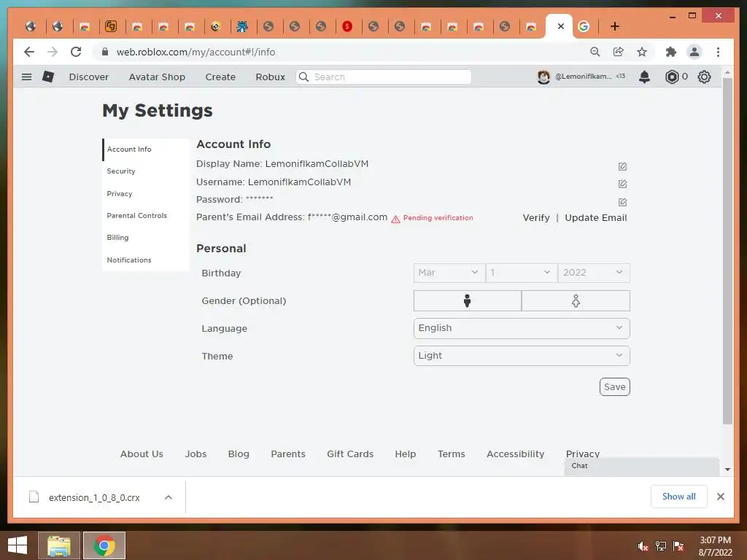
Task: Open the settings gear icon
Action: click(704, 77)
